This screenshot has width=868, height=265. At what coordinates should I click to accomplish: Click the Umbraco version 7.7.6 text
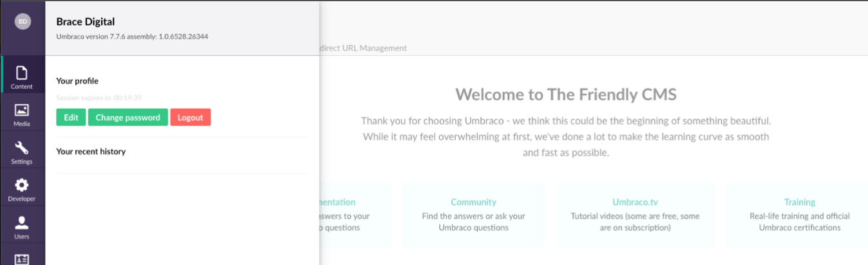[132, 37]
